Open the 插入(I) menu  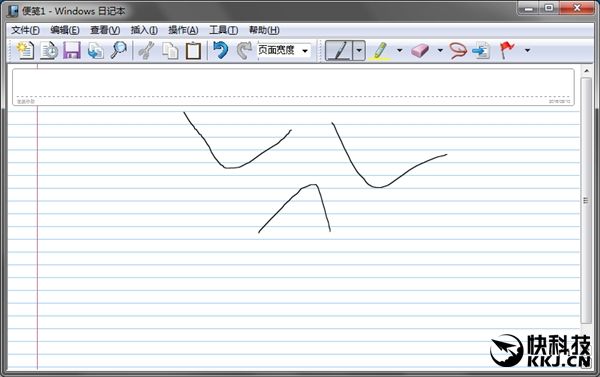click(144, 30)
